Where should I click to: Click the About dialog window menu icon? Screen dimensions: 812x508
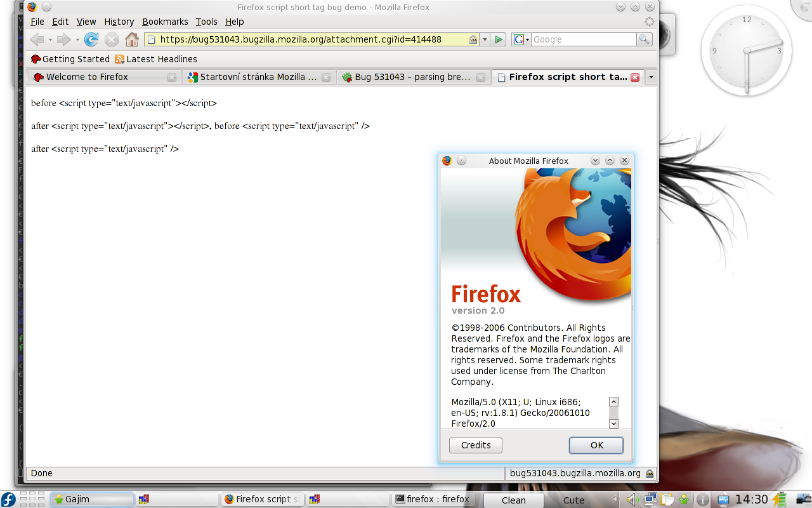pyautogui.click(x=447, y=161)
